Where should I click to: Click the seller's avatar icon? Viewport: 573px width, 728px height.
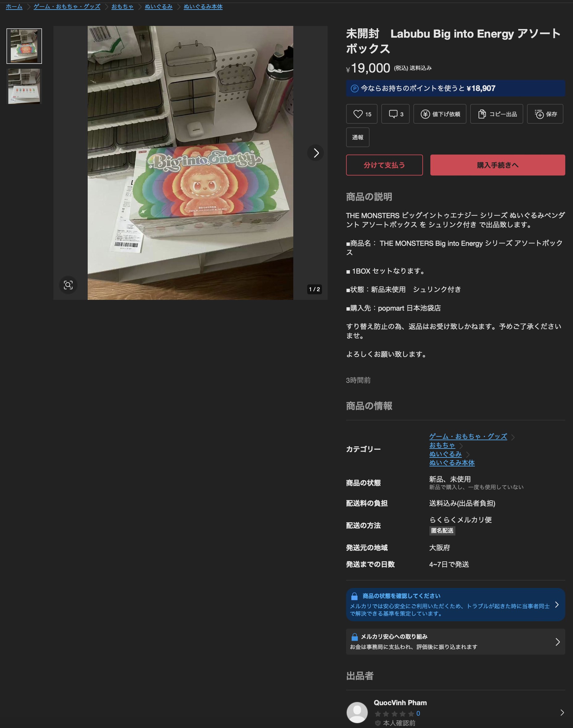[357, 712]
